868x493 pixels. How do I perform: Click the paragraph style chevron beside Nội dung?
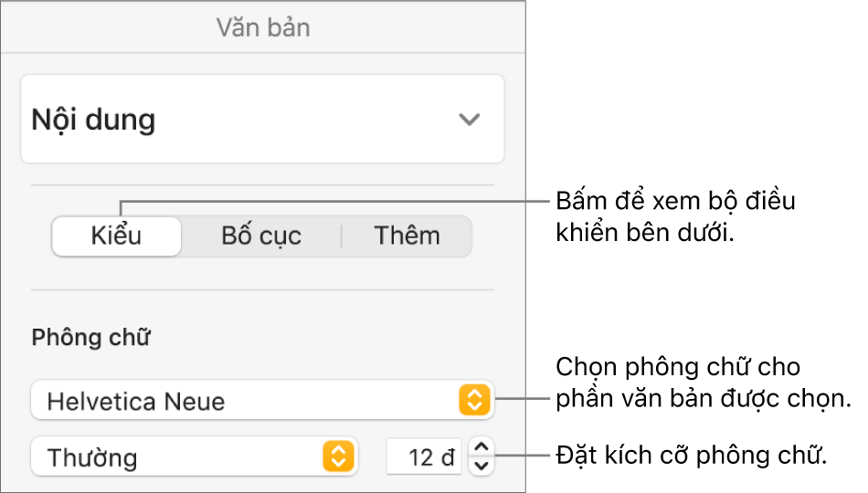click(x=469, y=120)
